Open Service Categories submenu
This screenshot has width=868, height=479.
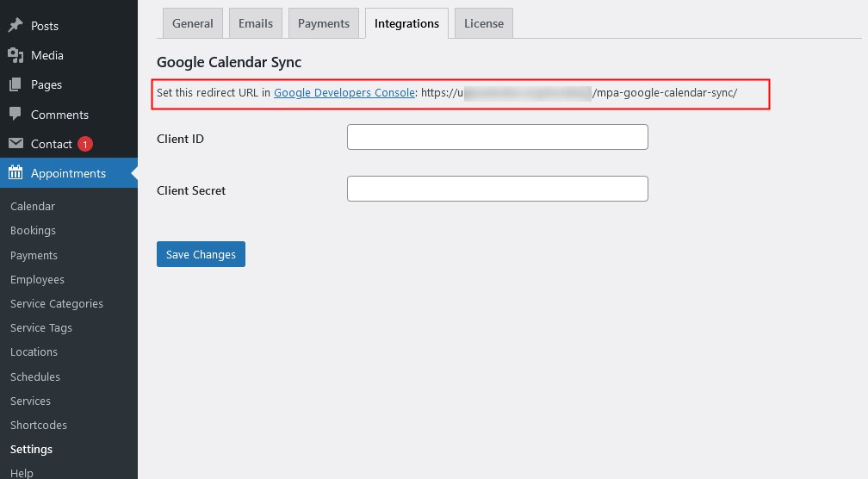(x=57, y=303)
